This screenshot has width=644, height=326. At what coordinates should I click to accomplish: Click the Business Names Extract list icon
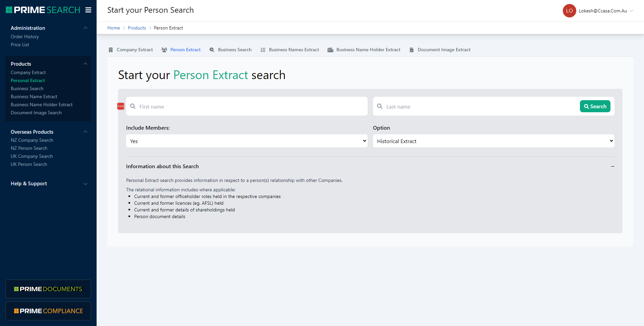[263, 50]
